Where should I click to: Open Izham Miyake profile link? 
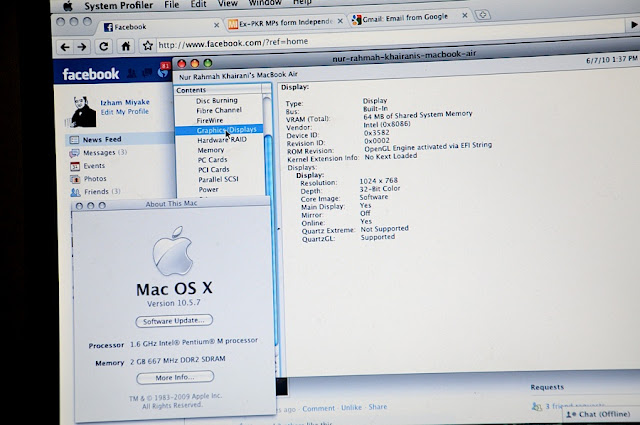point(125,102)
